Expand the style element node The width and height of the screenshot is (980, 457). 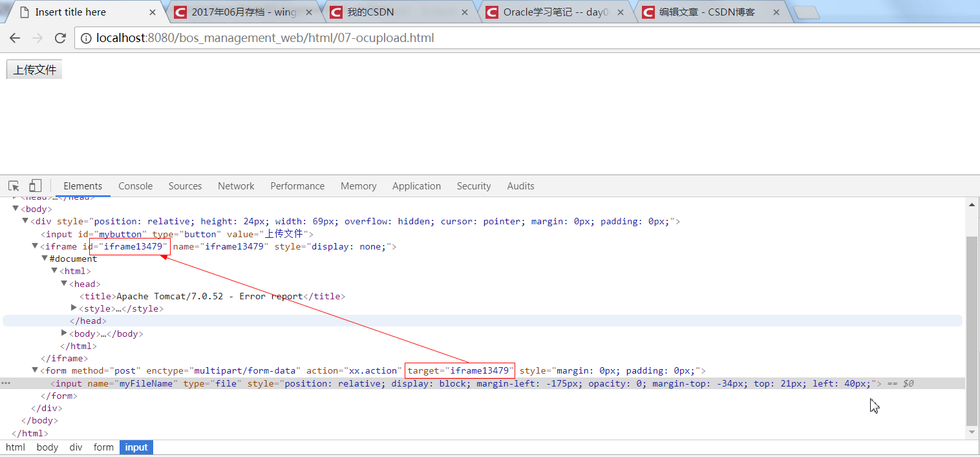click(74, 308)
